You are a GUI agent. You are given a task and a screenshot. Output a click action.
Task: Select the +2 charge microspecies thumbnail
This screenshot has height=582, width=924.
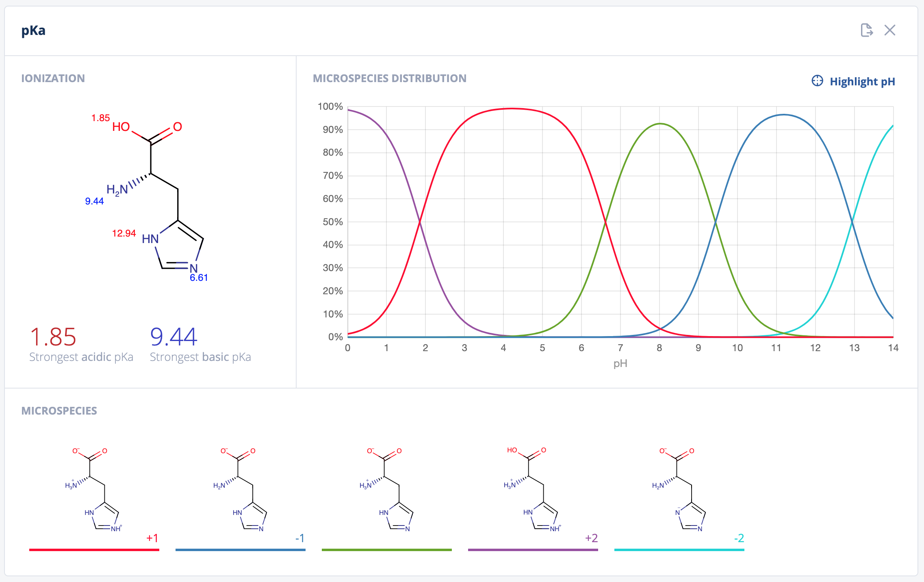(x=533, y=490)
